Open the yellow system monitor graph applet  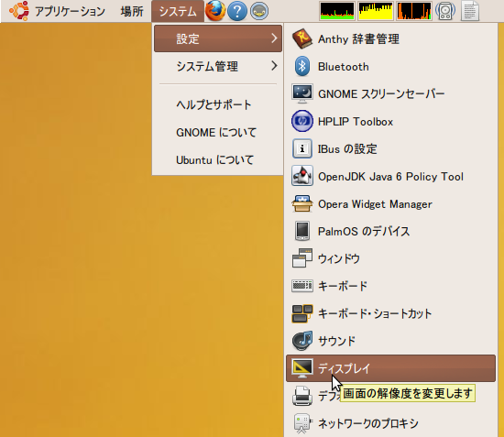coord(376,11)
